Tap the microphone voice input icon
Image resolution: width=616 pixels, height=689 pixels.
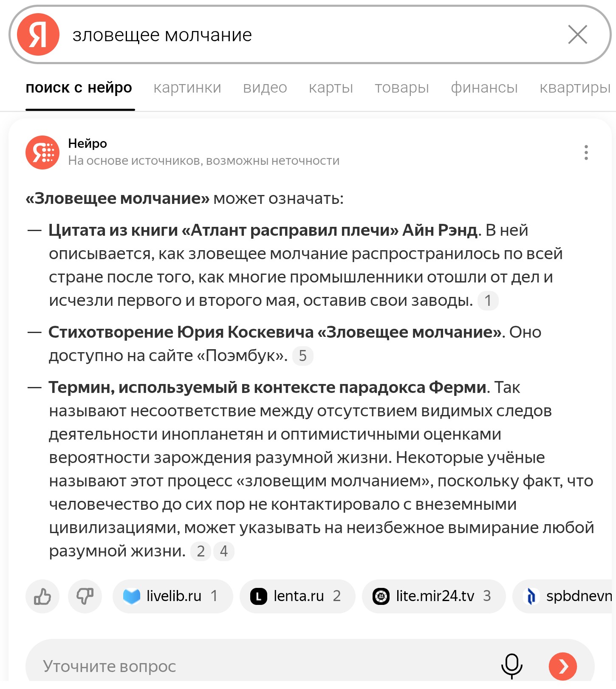tap(512, 666)
